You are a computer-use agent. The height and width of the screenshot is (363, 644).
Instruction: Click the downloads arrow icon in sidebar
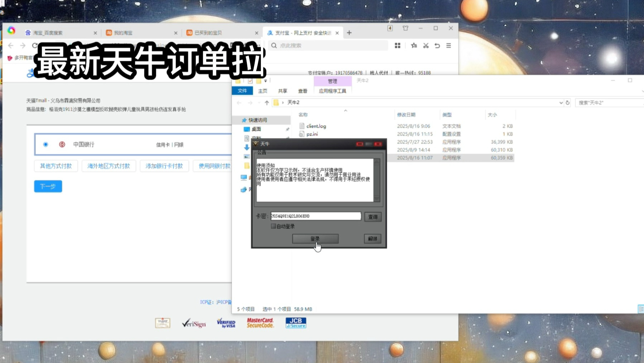pyautogui.click(x=247, y=147)
